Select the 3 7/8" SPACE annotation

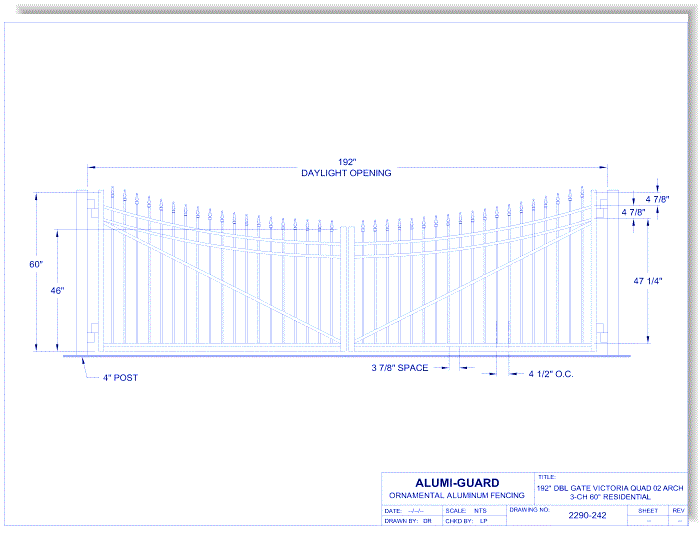(400, 368)
